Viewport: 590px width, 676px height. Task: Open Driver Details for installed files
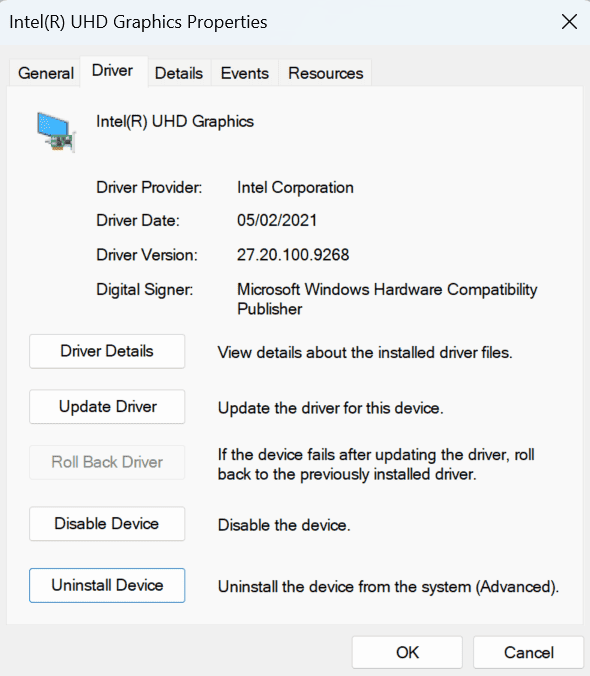tap(107, 351)
